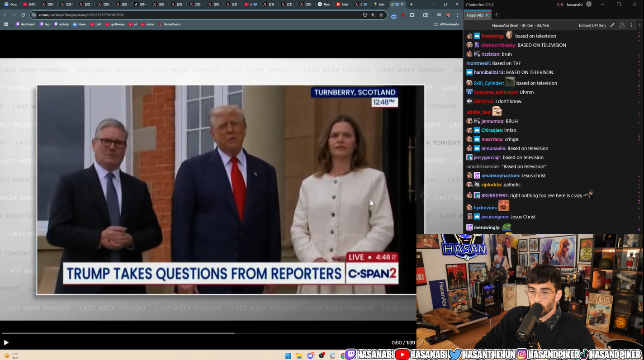Expand the All Bookmarks folder
The height and width of the screenshot is (360, 644).
coord(446,24)
